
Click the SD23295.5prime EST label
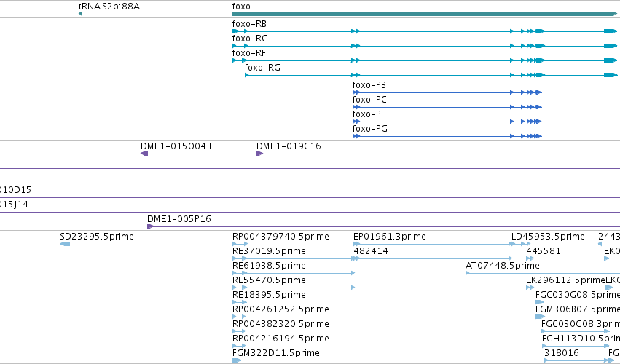click(97, 237)
